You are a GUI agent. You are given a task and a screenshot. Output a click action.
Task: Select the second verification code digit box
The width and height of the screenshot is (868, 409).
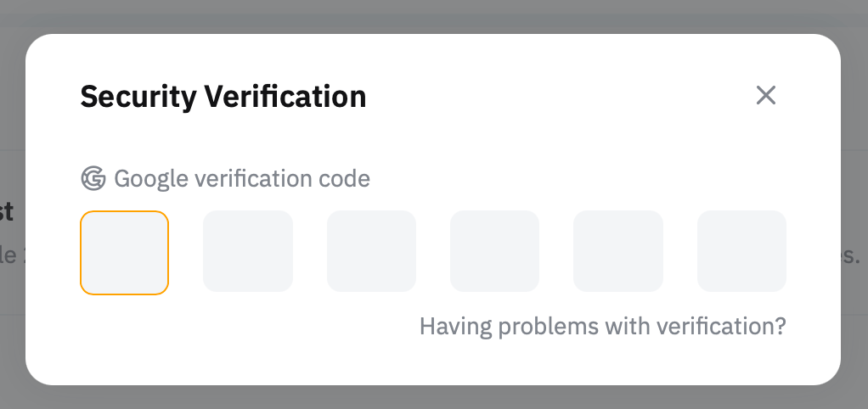click(247, 252)
